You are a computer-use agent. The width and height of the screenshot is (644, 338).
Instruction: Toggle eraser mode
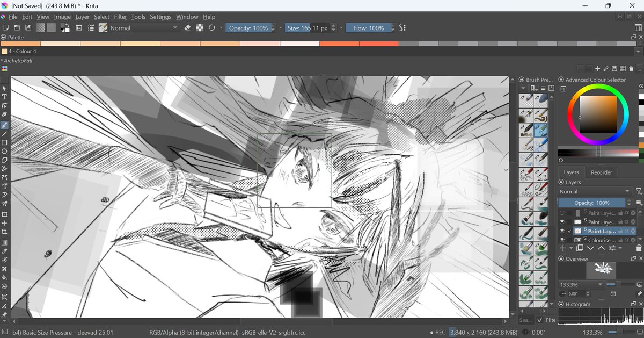[x=188, y=28]
